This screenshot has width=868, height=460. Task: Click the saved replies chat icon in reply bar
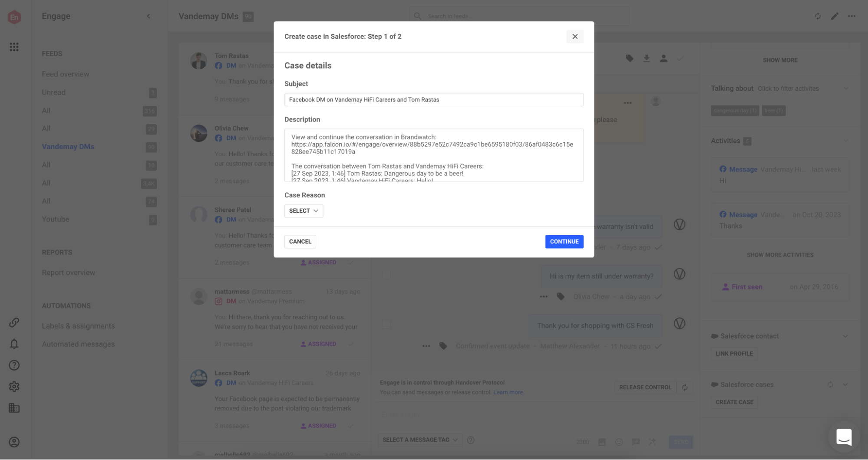pos(636,442)
